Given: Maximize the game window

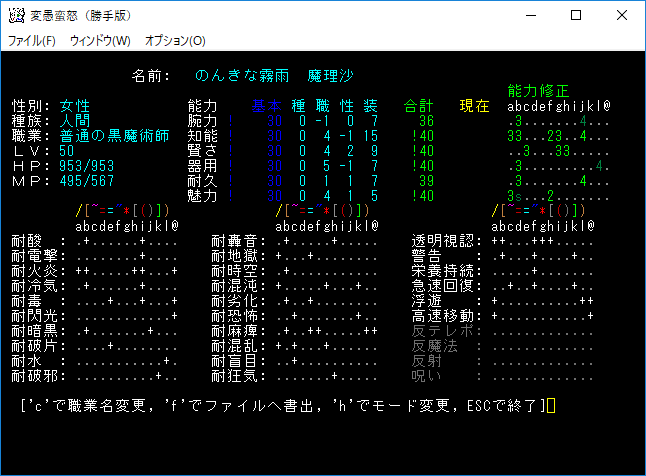Looking at the screenshot, I should click(575, 16).
